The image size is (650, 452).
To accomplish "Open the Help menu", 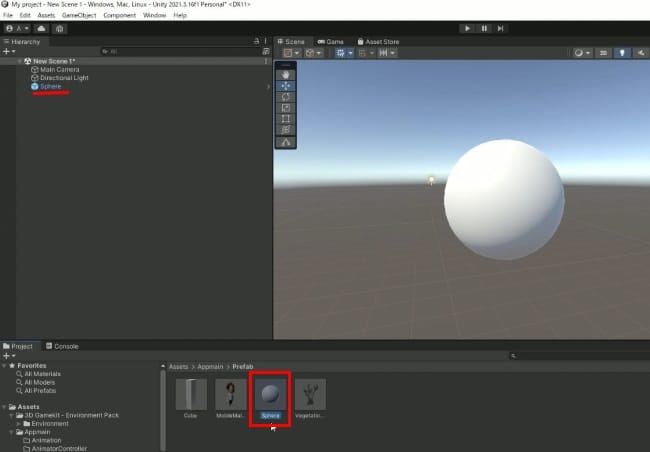I will tap(179, 15).
